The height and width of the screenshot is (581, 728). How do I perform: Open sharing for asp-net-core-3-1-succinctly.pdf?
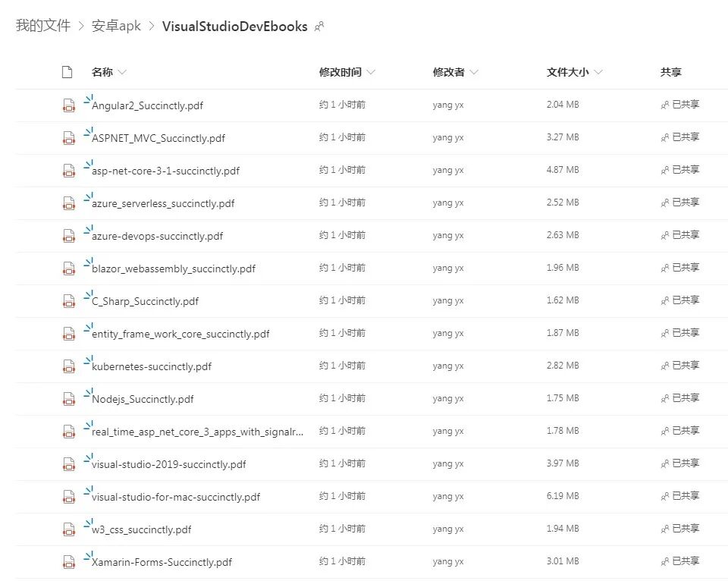point(680,169)
